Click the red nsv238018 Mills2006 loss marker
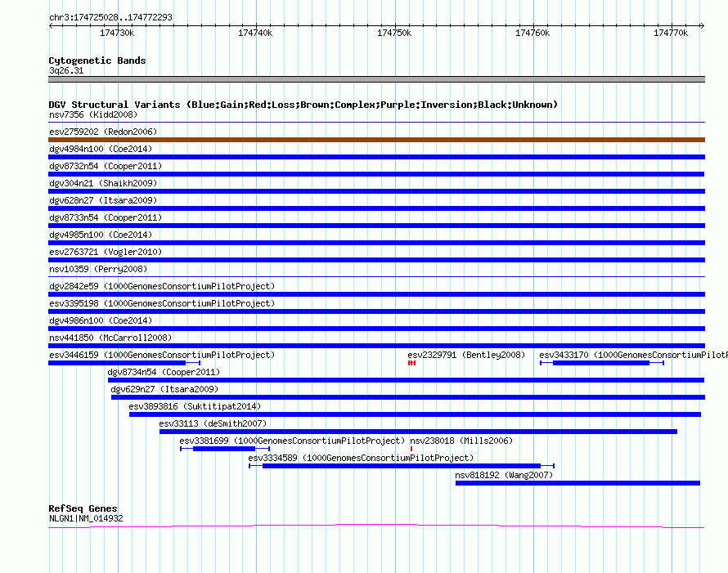The width and height of the screenshot is (728, 573). 411,449
